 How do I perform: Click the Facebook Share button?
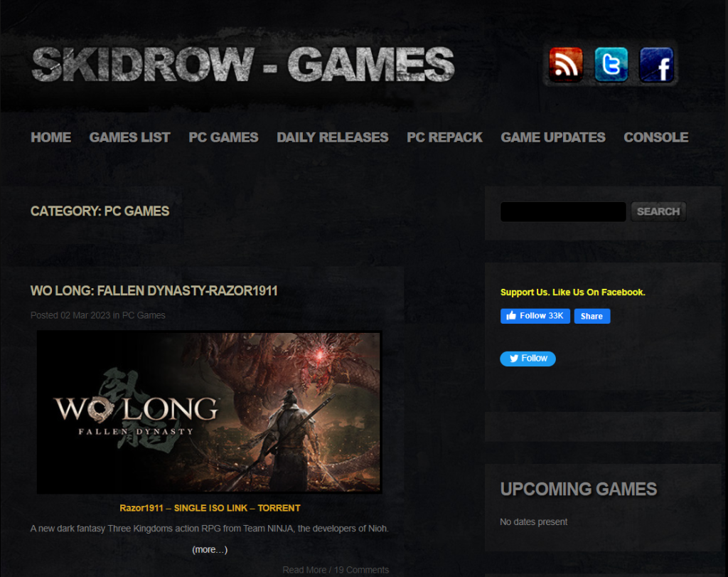click(x=592, y=316)
